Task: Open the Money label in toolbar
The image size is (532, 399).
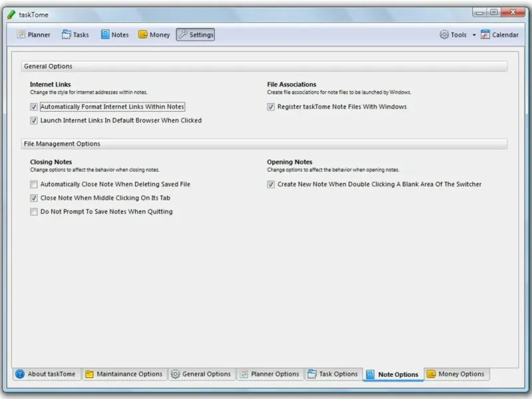Action: pos(160,35)
